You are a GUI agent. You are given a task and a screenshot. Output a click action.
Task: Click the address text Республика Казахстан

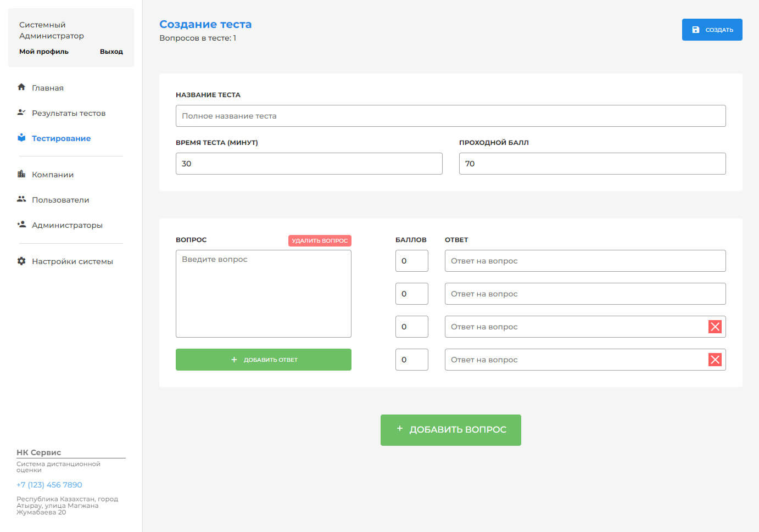[x=67, y=506]
